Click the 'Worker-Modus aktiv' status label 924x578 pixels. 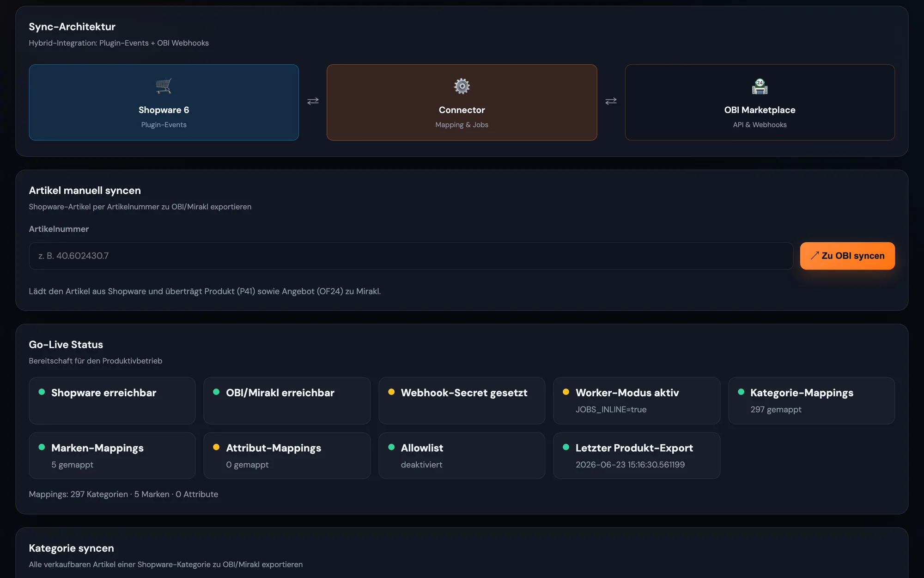[627, 393]
